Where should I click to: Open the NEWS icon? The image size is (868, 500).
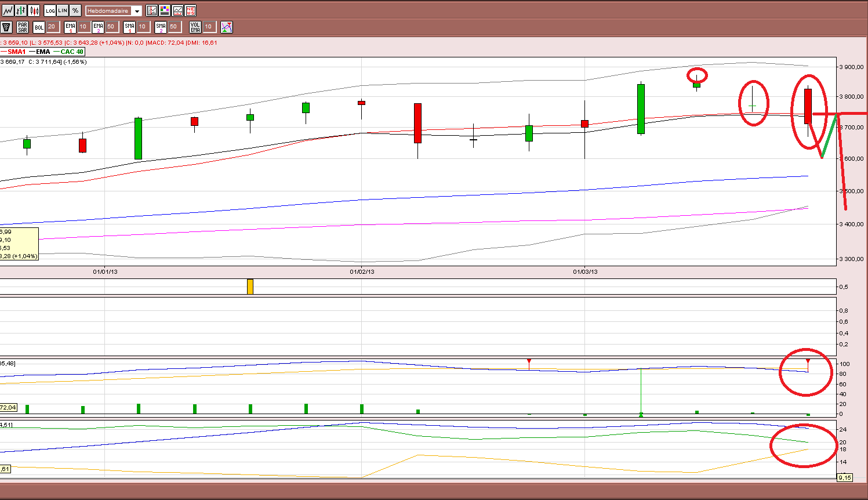(x=190, y=10)
